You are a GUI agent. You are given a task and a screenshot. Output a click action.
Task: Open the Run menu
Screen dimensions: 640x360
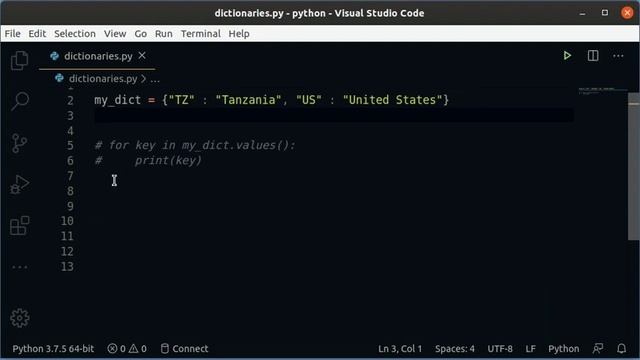164,33
